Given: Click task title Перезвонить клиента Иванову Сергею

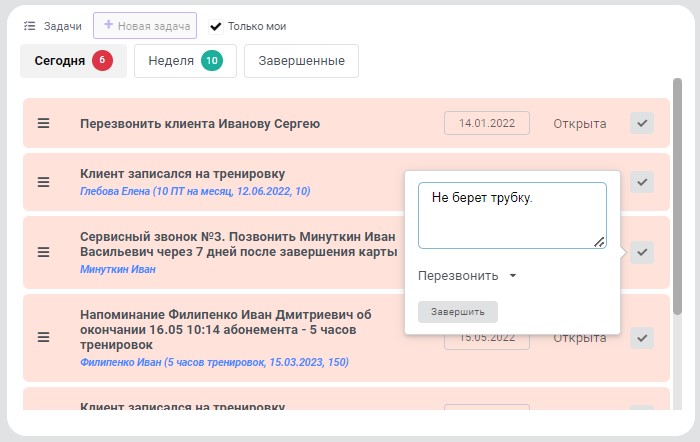Looking at the screenshot, I should [200, 124].
